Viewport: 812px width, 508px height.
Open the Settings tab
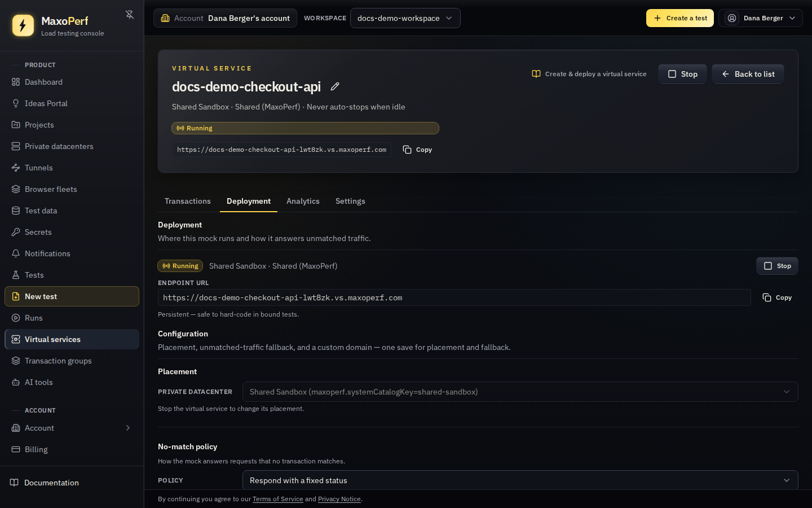click(350, 201)
